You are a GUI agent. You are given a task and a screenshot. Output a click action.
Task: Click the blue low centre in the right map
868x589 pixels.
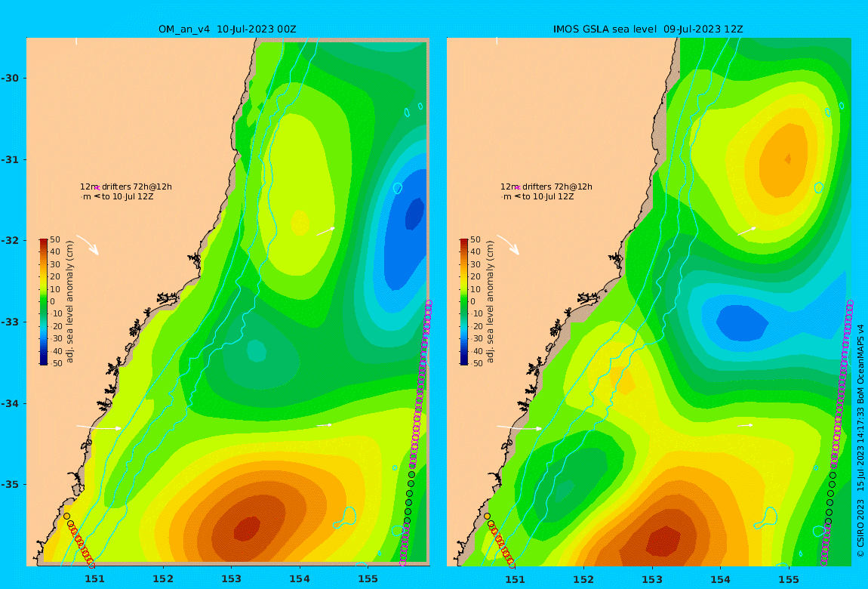point(742,322)
